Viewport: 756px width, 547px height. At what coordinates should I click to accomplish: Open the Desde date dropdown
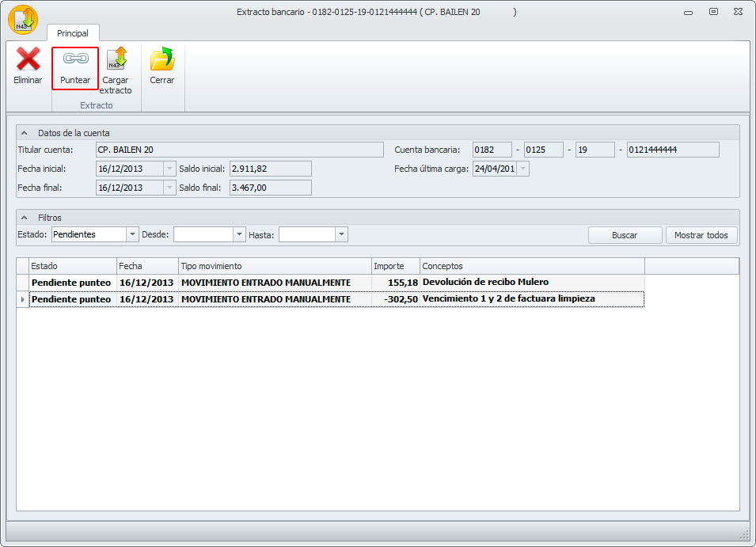coord(239,234)
